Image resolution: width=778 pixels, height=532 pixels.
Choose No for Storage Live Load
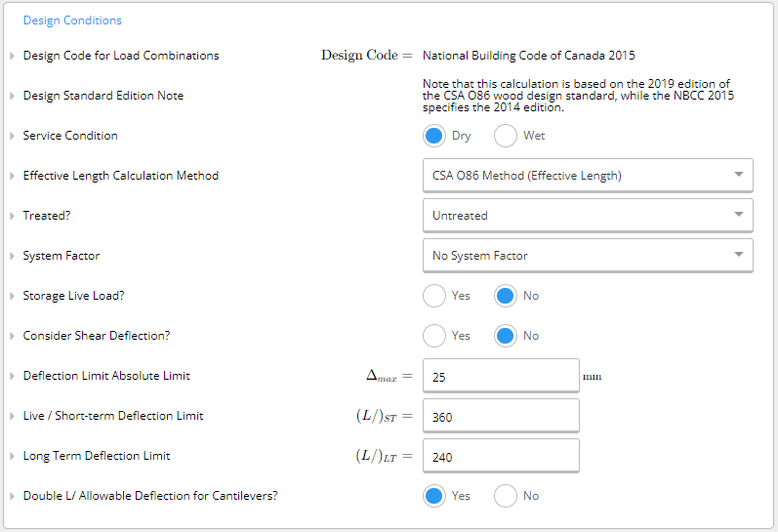pos(505,296)
